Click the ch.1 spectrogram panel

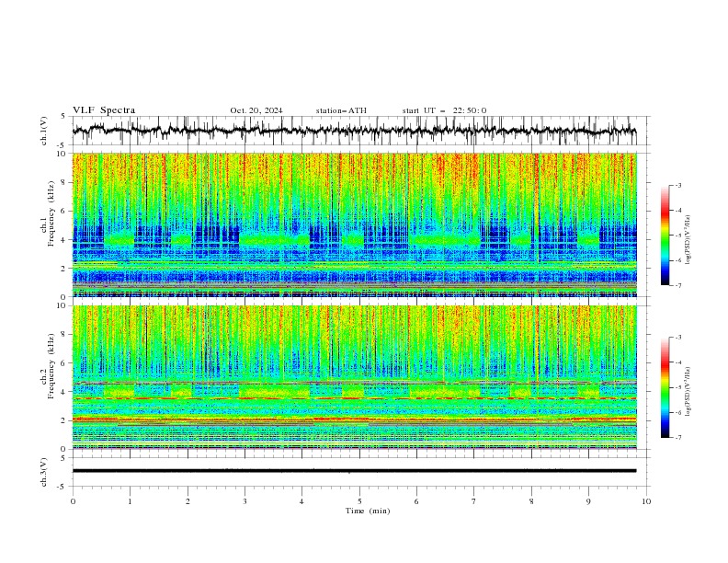(x=354, y=224)
